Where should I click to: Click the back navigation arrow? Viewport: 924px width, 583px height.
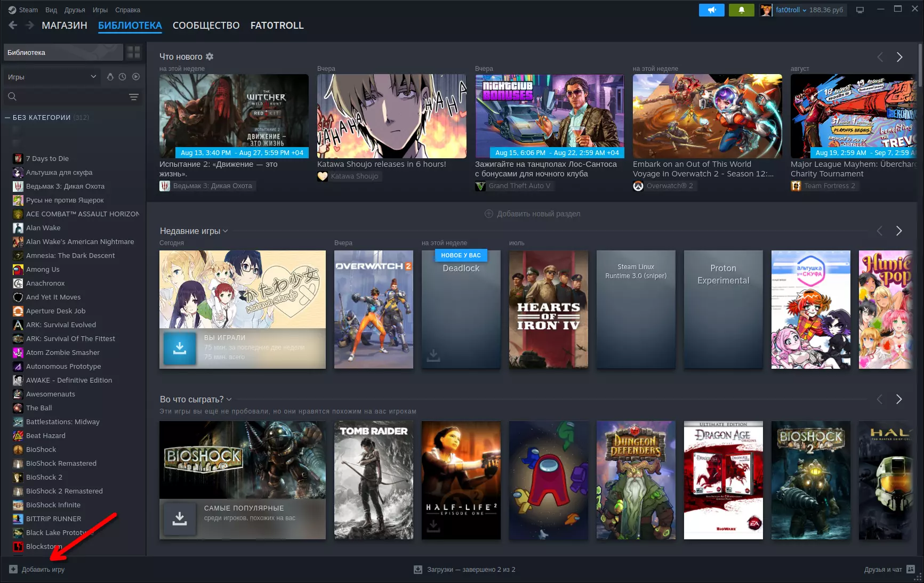point(13,25)
